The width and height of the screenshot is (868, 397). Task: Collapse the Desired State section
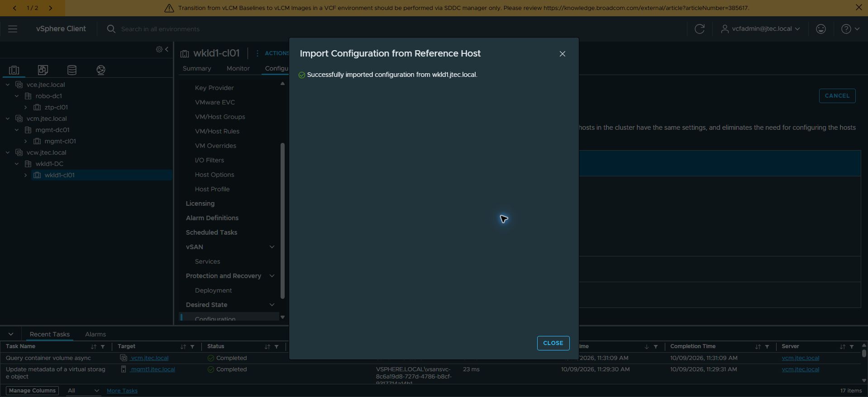272,305
